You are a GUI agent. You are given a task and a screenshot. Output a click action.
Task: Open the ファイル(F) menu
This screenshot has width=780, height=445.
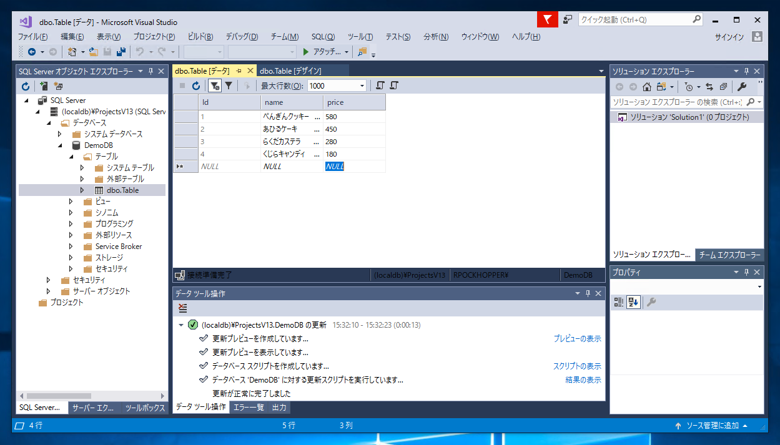tap(33, 37)
